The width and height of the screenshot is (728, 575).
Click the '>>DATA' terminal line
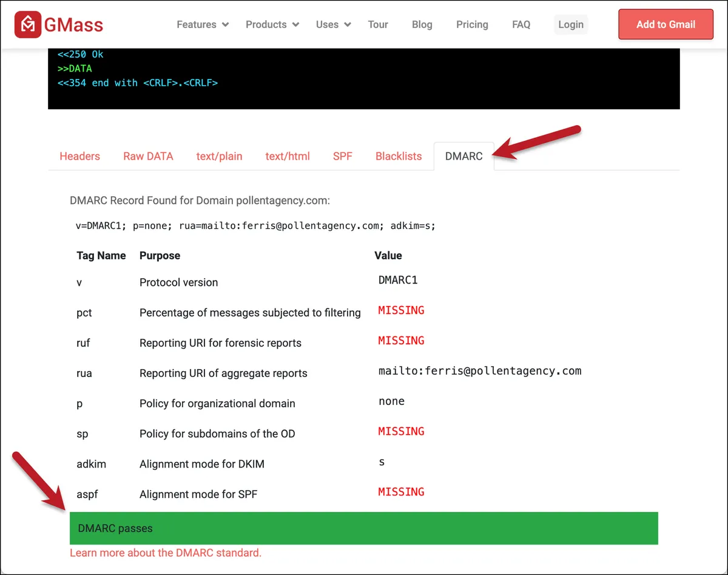(75, 69)
